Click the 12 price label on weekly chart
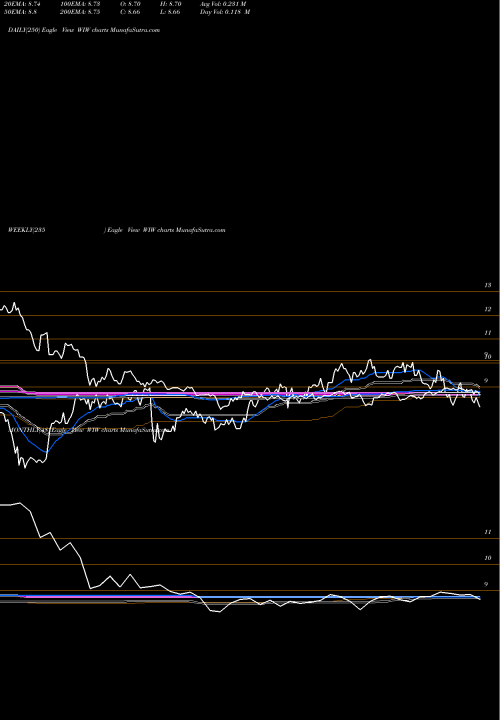The image size is (500, 720). click(488, 309)
